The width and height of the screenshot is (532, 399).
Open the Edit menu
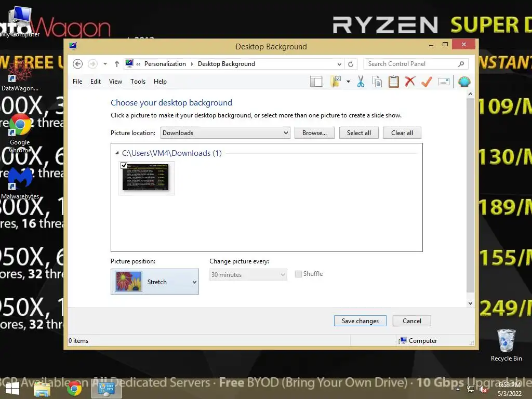(x=96, y=82)
